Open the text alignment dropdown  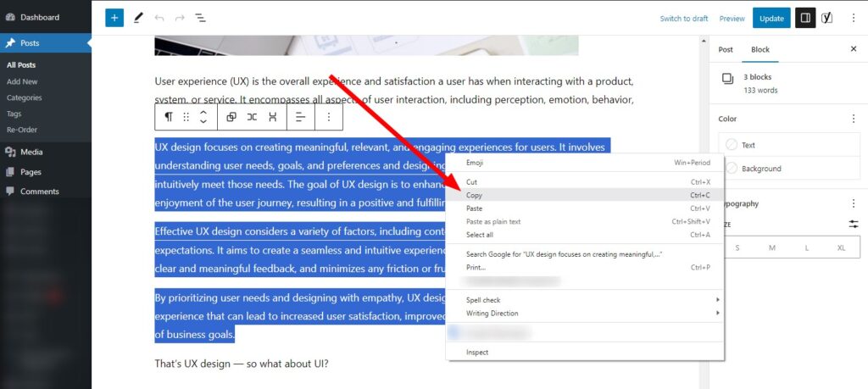[x=299, y=116]
